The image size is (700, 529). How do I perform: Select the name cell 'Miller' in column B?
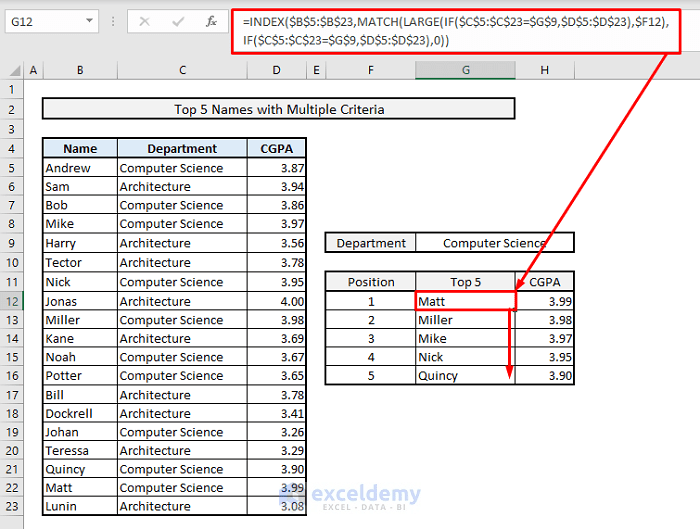(80, 320)
